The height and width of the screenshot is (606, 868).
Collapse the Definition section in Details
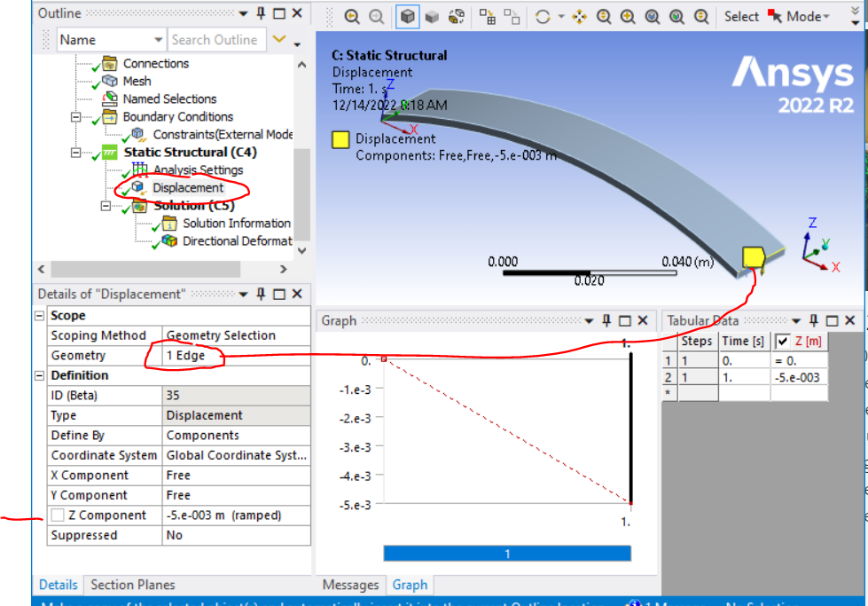point(39,376)
